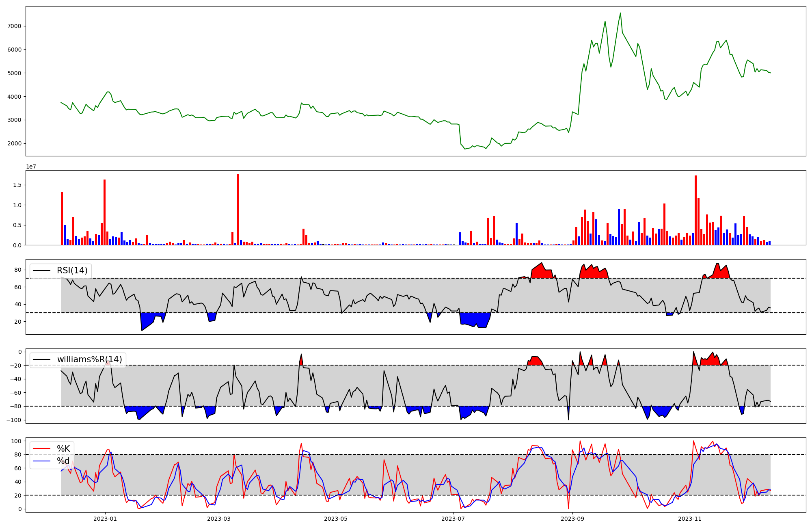Click the blue %d legend line sample
The image size is (812, 528).
click(x=41, y=461)
